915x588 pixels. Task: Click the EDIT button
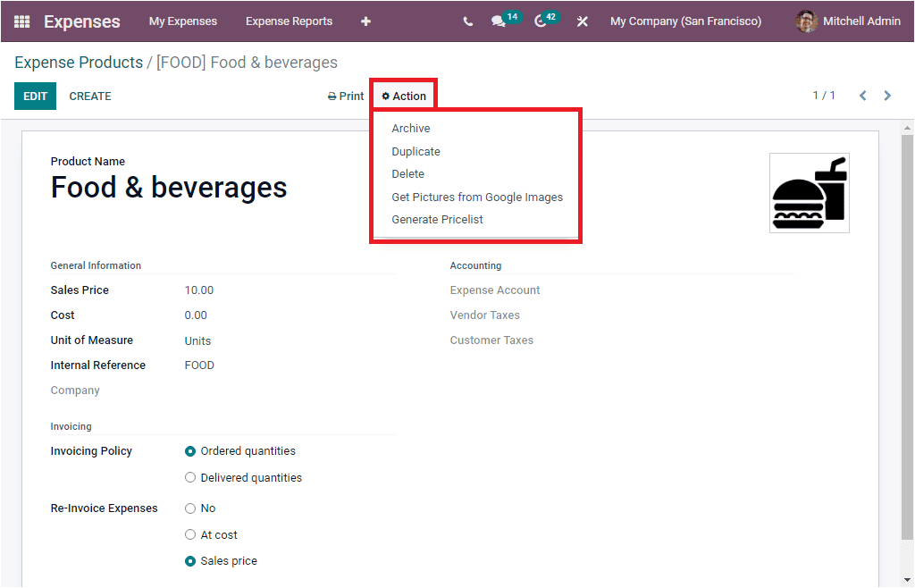[x=35, y=96]
